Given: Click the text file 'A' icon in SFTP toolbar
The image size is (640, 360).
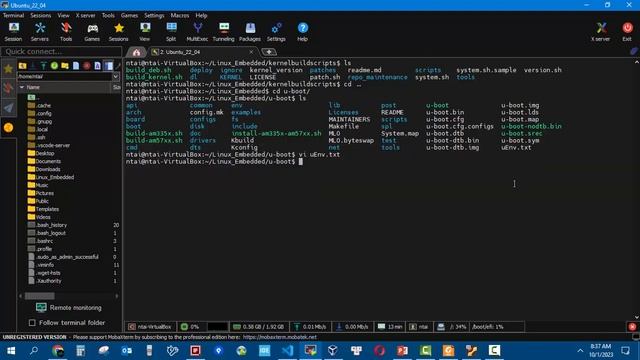Looking at the screenshot, I should [x=97, y=66].
